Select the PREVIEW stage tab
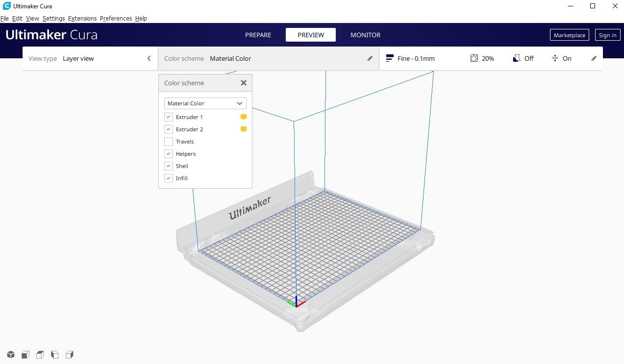This screenshot has height=364, width=624. [311, 35]
